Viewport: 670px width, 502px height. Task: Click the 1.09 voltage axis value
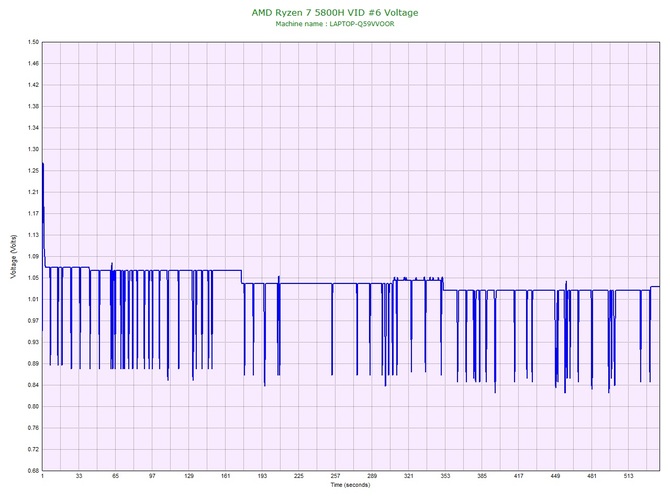pos(33,256)
